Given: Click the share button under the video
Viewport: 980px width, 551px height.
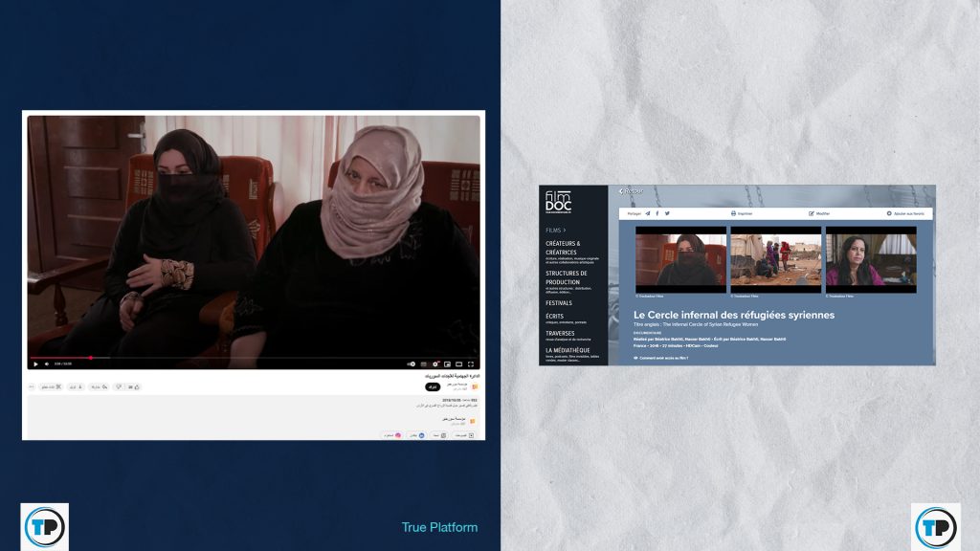Looking at the screenshot, I should click(x=99, y=387).
